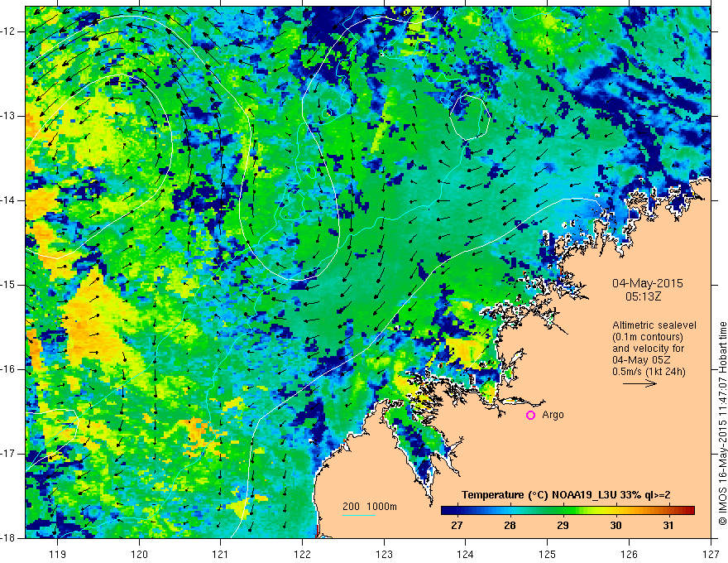Click the date 04-May-2015 label
The height and width of the screenshot is (563, 728).
pyautogui.click(x=648, y=283)
